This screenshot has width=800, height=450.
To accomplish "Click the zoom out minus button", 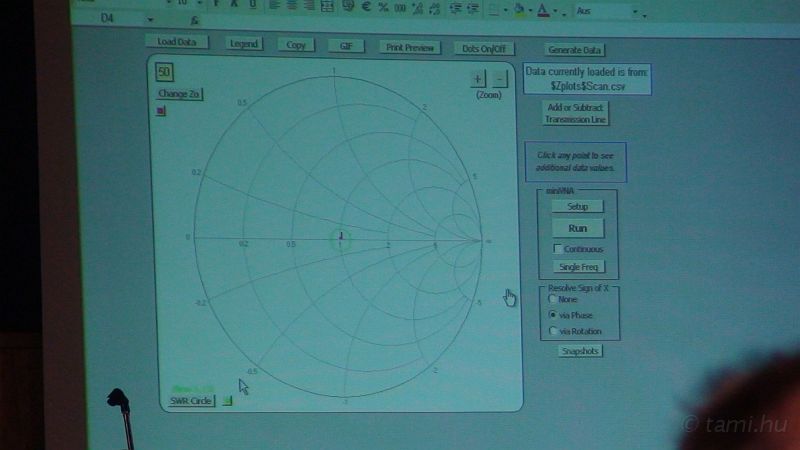I will click(x=500, y=79).
